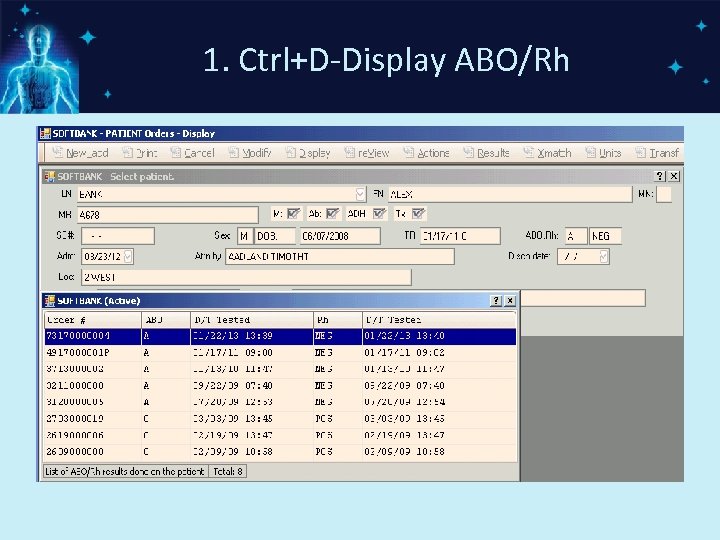Click the Print toolbar item

[140, 153]
